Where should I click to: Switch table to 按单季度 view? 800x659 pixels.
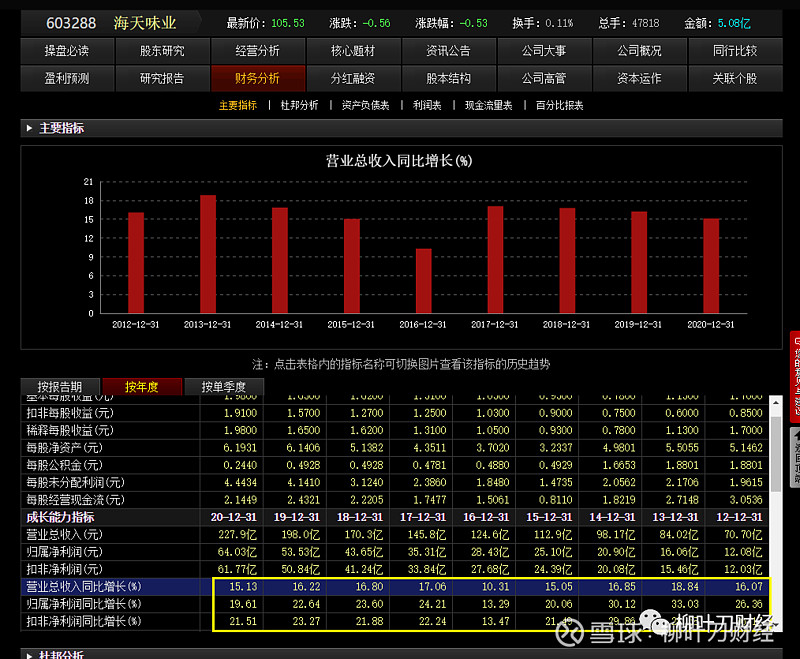224,387
